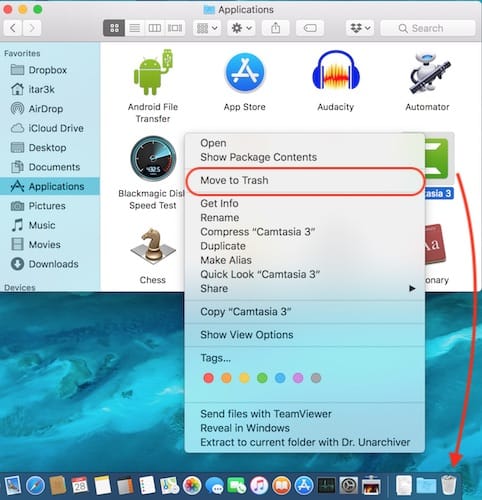Click the Share toolbar button
This screenshot has height=500, width=482.
click(276, 28)
